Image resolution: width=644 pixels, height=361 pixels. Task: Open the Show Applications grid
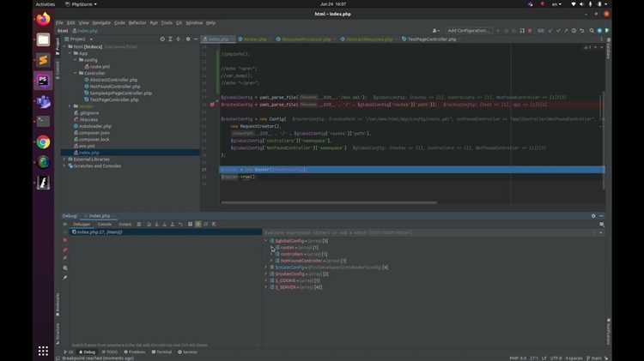pos(43,351)
